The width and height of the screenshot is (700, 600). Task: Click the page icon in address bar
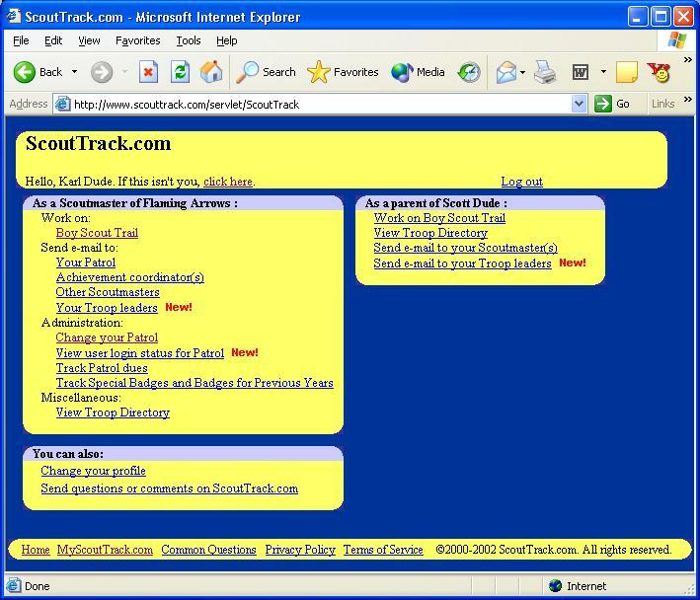[x=62, y=104]
